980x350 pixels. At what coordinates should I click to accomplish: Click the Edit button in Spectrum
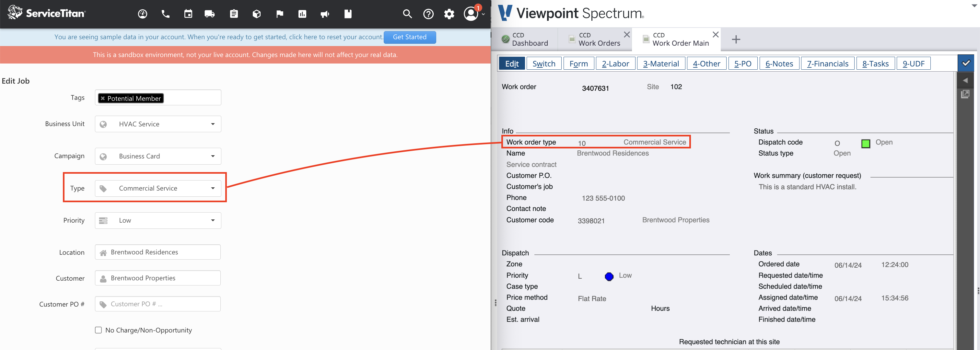point(512,64)
